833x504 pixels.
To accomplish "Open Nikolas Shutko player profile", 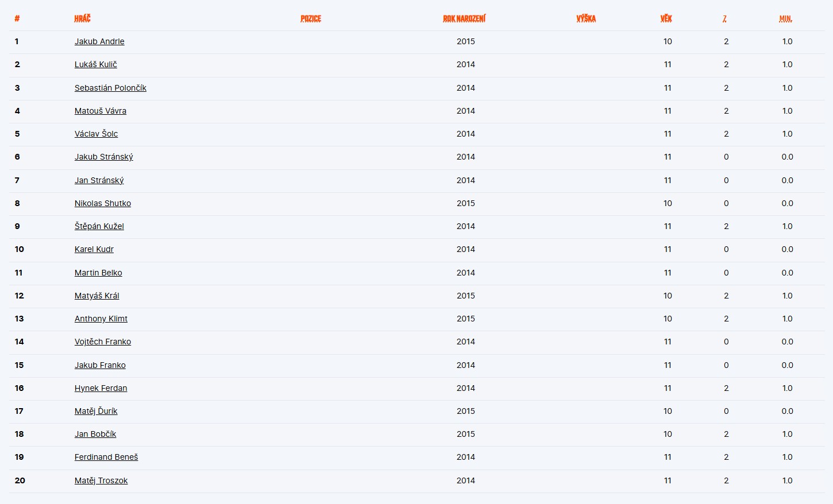I will coord(103,203).
